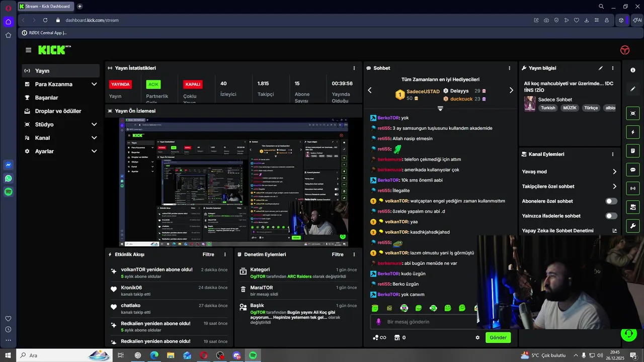Reload the page
644x362 pixels.
pyautogui.click(x=45, y=20)
